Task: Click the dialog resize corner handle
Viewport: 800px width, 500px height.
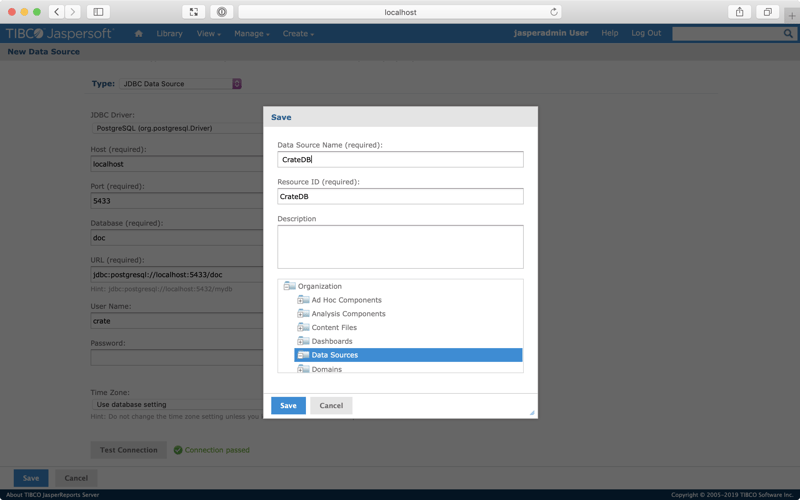Action: click(x=532, y=412)
